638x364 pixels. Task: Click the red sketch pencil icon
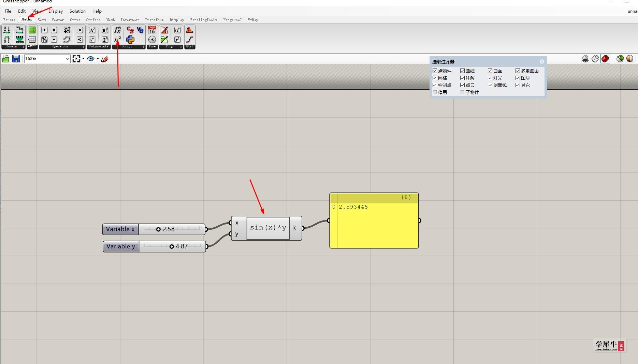(104, 59)
